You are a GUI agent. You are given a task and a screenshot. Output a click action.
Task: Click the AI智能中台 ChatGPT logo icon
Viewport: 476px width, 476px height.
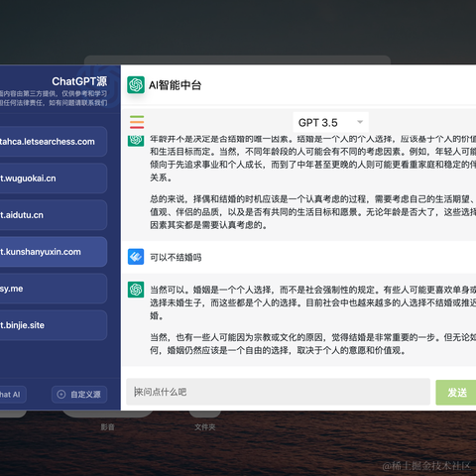pos(136,85)
